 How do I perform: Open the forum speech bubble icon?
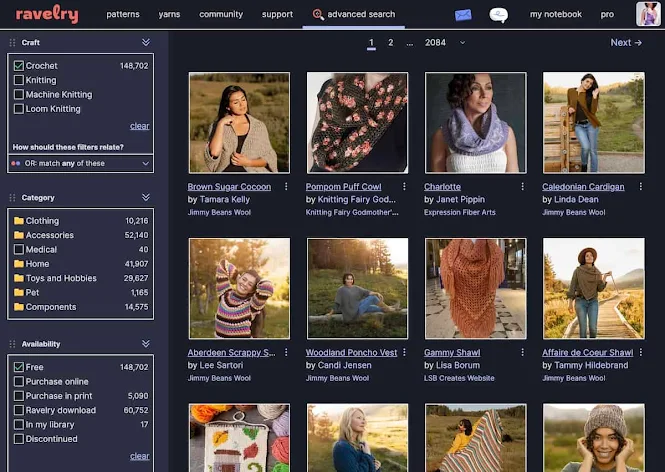498,15
